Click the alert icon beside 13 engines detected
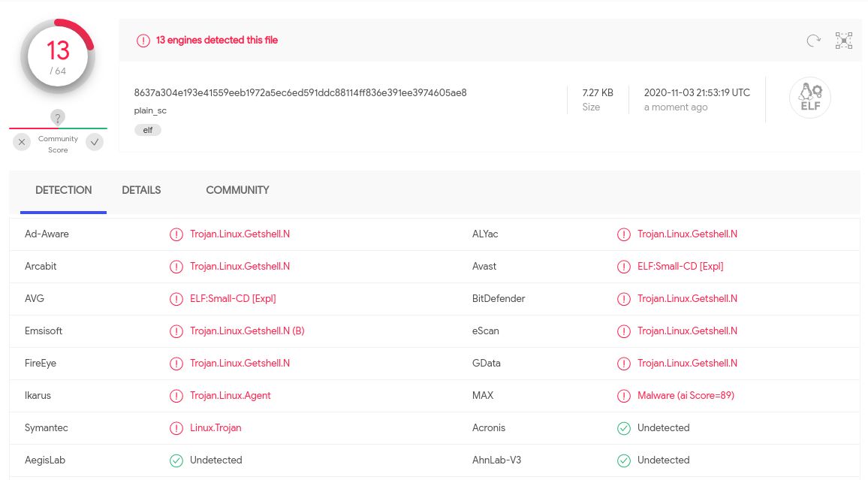This screenshot has height=480, width=868. [x=143, y=41]
